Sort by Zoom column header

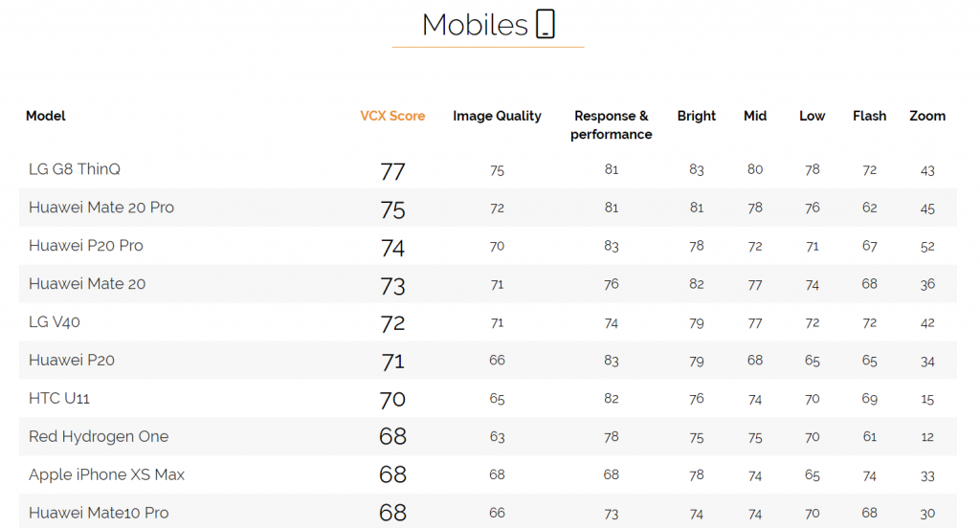(x=926, y=116)
